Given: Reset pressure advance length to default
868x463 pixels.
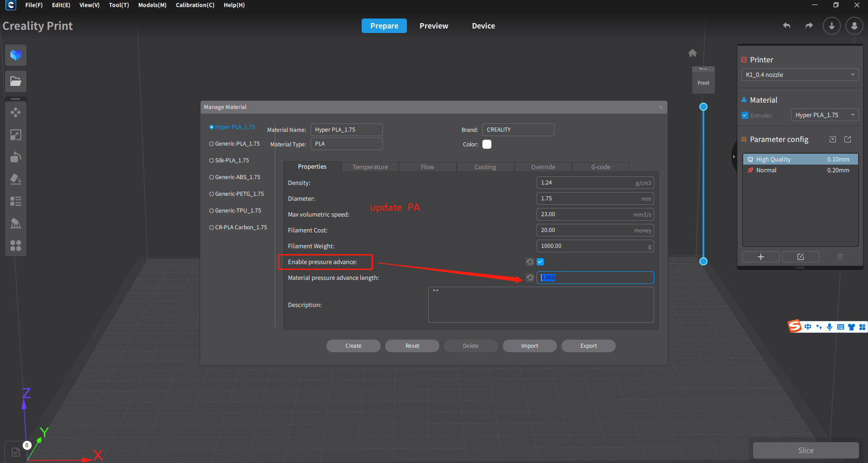Looking at the screenshot, I should (x=530, y=278).
